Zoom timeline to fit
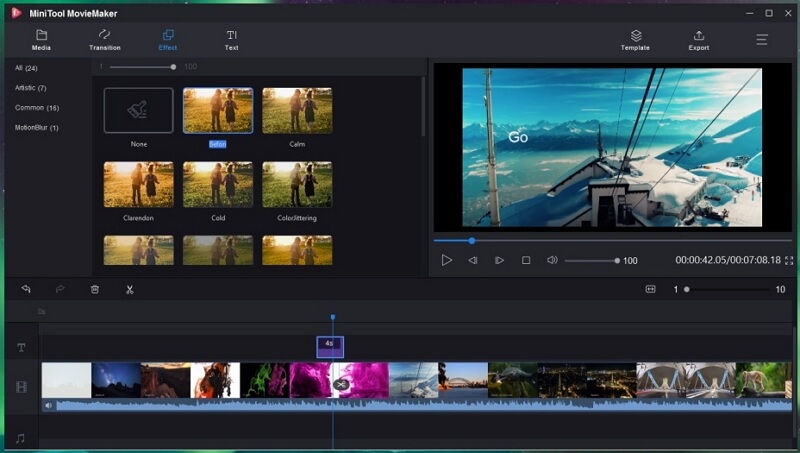The height and width of the screenshot is (453, 800). [651, 289]
